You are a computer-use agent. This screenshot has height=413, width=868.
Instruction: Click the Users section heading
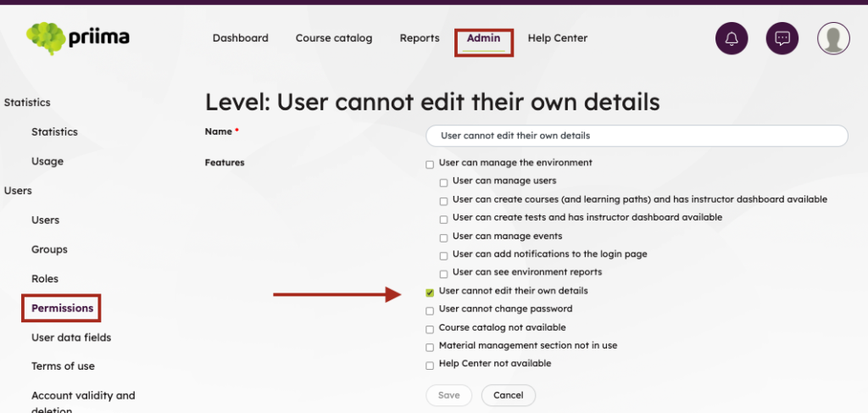(18, 191)
